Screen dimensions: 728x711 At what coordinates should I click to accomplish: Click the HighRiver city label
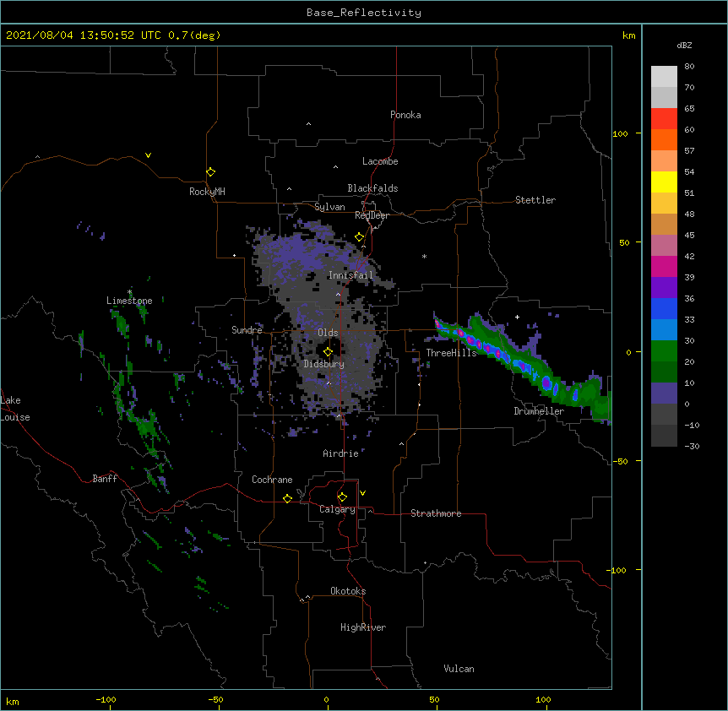363,627
